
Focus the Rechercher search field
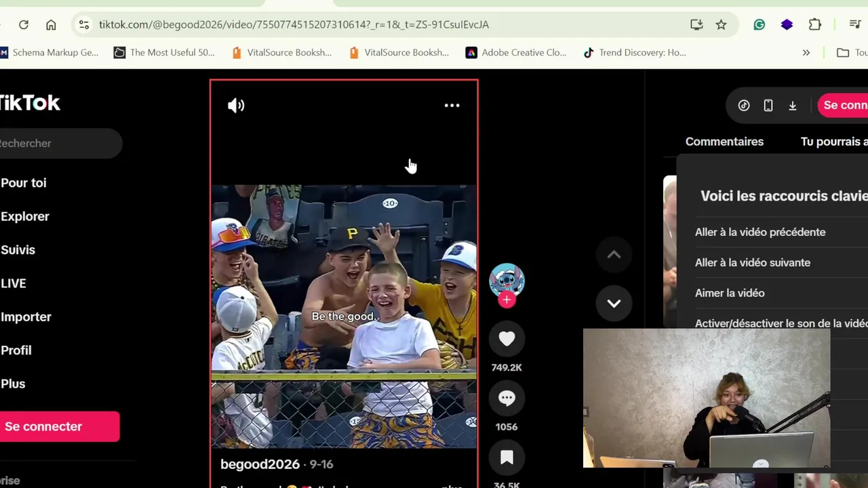click(x=60, y=143)
